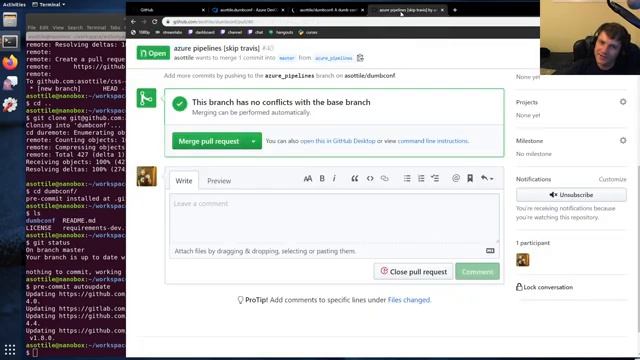Open the saved replies arrow dropdown
This screenshot has height=360, width=640.
[x=487, y=178]
